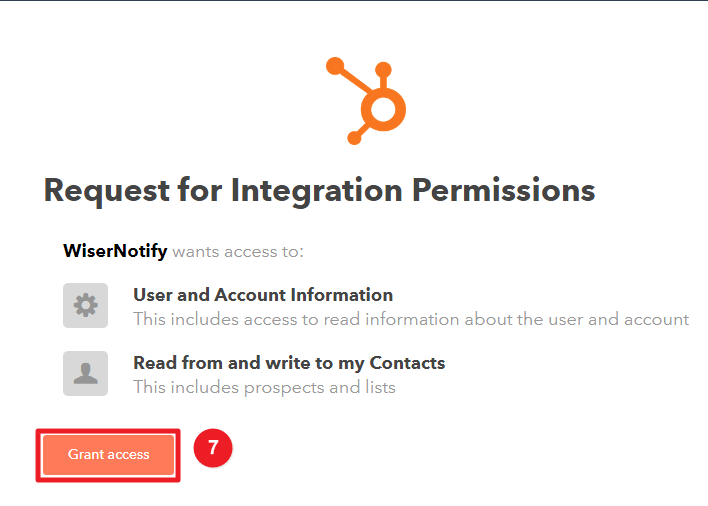Image resolution: width=708 pixels, height=506 pixels.
Task: Click the top-left node of the HubSpot sprocket
Action: (x=335, y=66)
